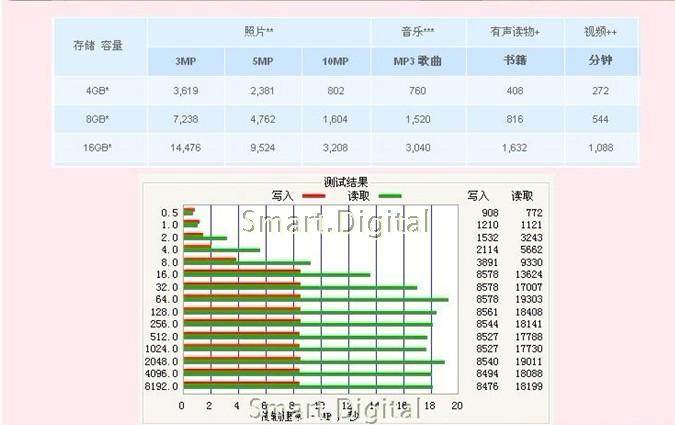Click the 存储 容量 header cell
Screen dimensions: 675x425
click(x=99, y=46)
